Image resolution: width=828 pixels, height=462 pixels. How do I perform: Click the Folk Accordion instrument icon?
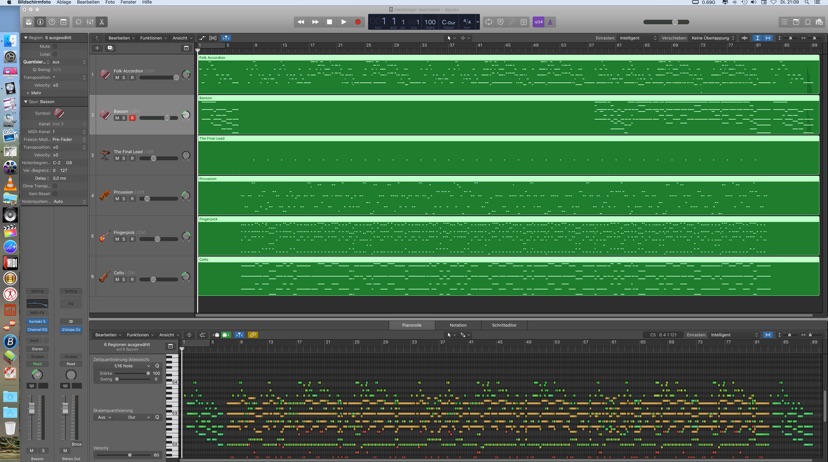coord(105,74)
